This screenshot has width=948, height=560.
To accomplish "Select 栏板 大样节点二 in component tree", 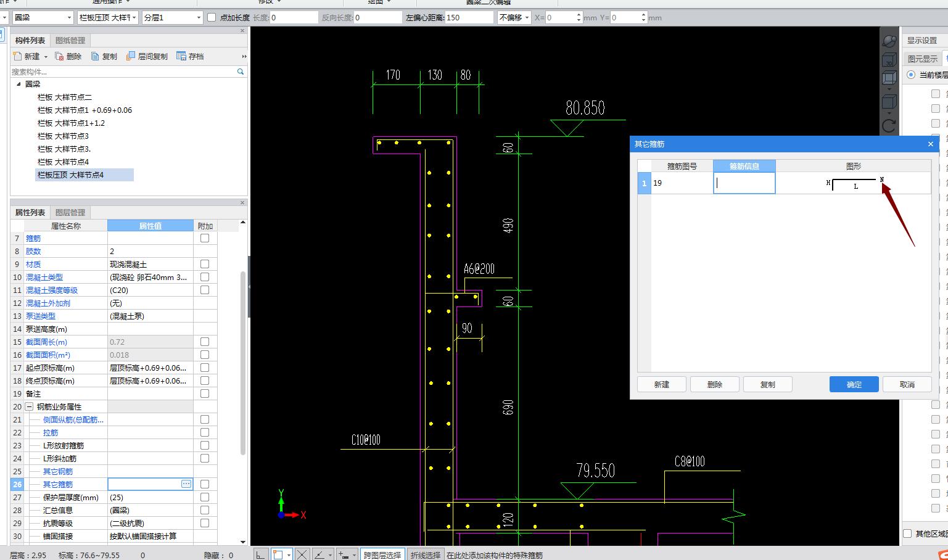I will pos(65,97).
